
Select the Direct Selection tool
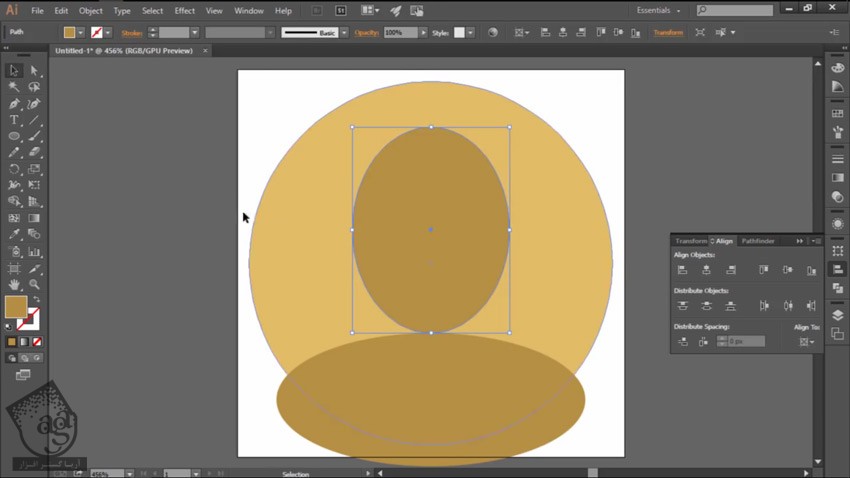[34, 70]
